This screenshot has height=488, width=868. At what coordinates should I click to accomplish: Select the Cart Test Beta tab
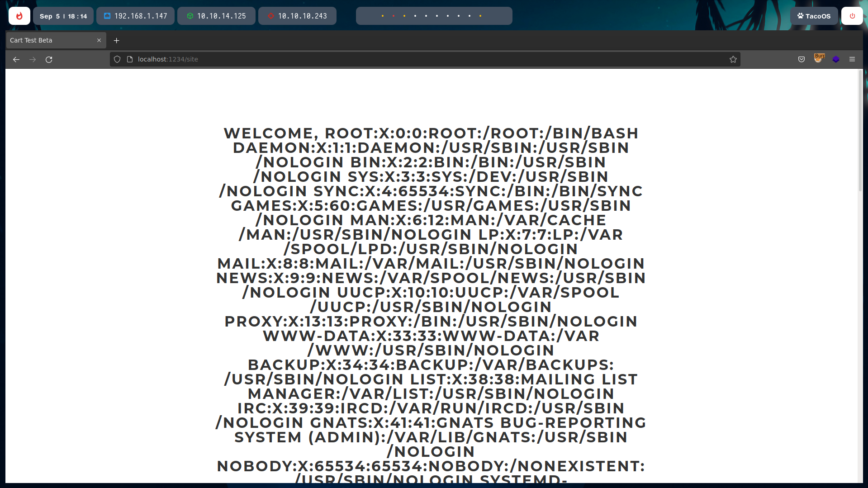[x=50, y=40]
